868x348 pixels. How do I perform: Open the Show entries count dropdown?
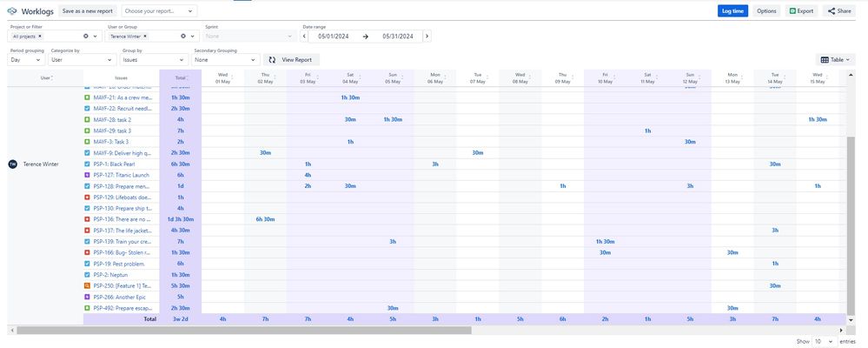(823, 342)
